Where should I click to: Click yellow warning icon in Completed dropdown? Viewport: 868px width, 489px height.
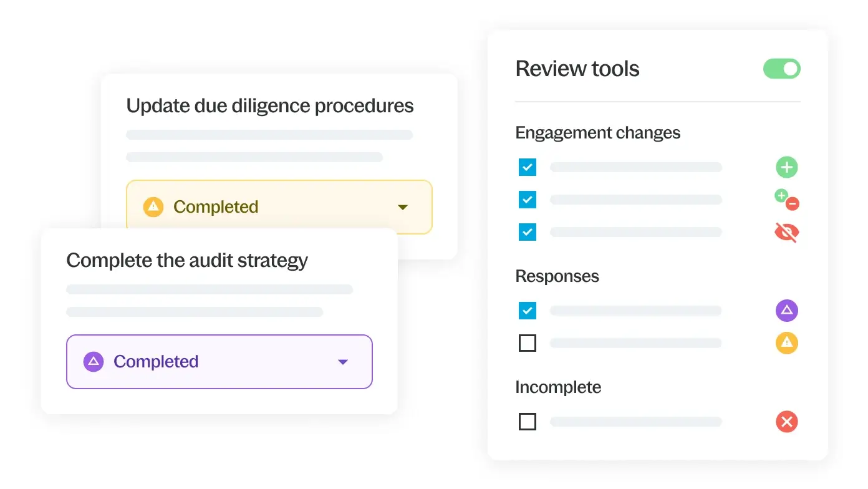pyautogui.click(x=153, y=207)
